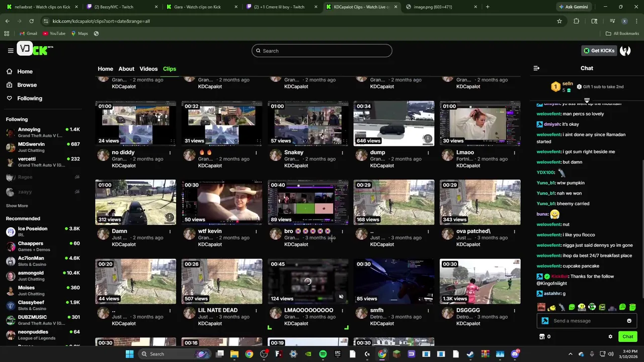Viewport: 644px width, 362px height.
Task: Click sidebar Home link text
Action: [x=25, y=71]
